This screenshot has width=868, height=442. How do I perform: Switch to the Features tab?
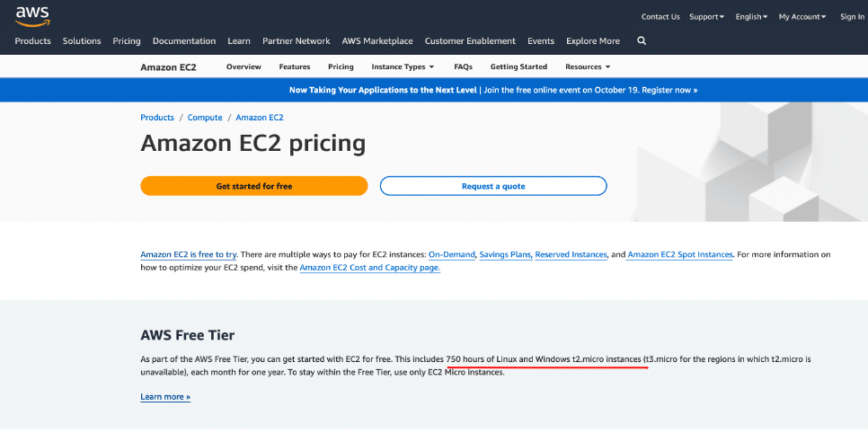pyautogui.click(x=295, y=66)
